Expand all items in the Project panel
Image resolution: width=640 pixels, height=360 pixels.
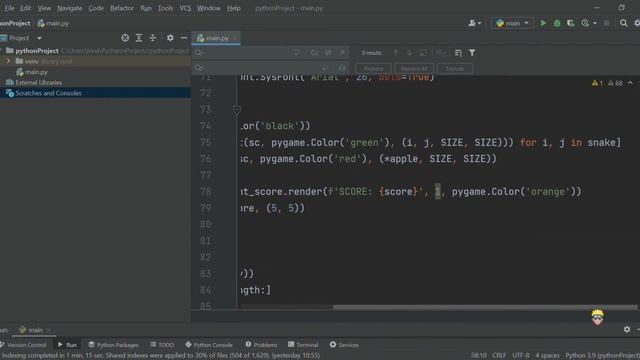point(139,38)
